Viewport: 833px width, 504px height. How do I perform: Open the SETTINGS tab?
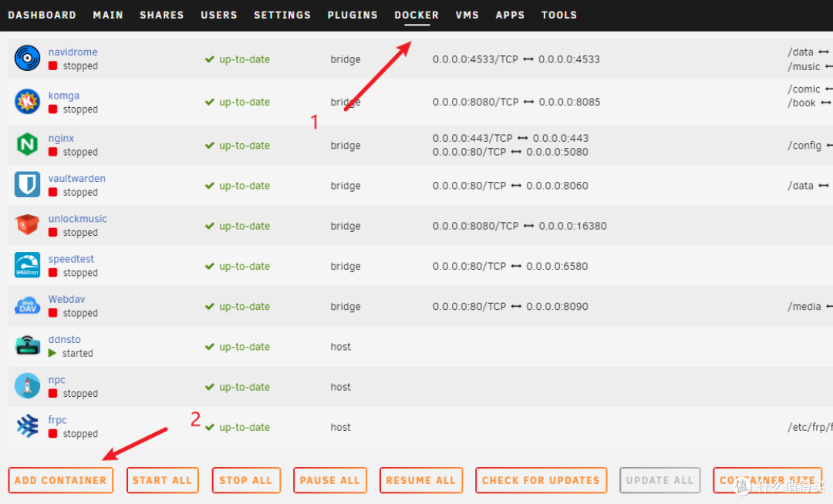pos(282,15)
